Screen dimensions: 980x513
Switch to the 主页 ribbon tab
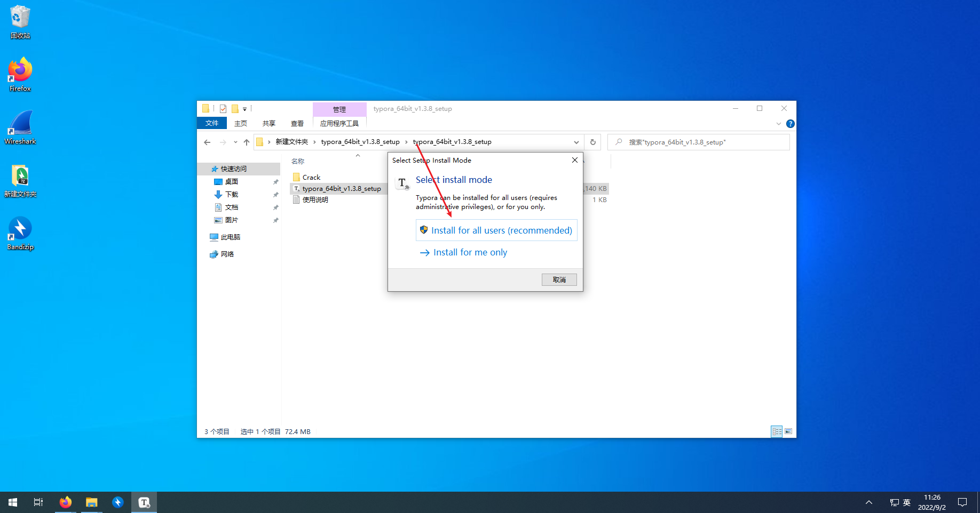click(241, 123)
